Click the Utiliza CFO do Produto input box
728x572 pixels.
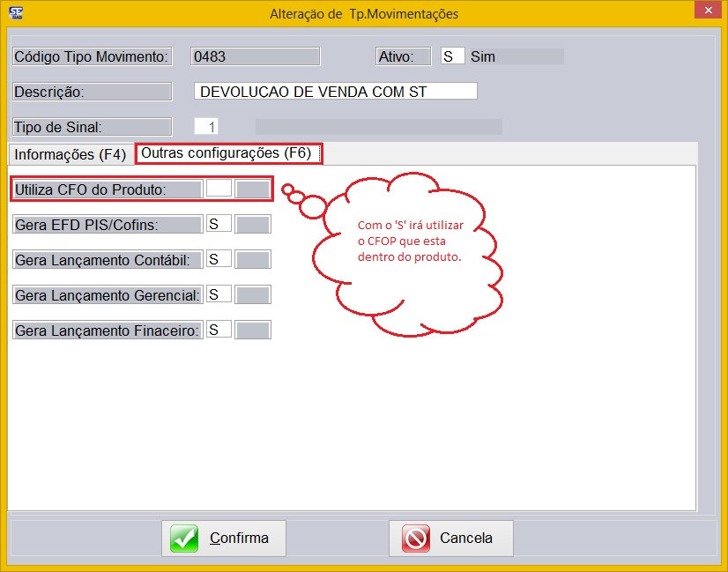[219, 189]
